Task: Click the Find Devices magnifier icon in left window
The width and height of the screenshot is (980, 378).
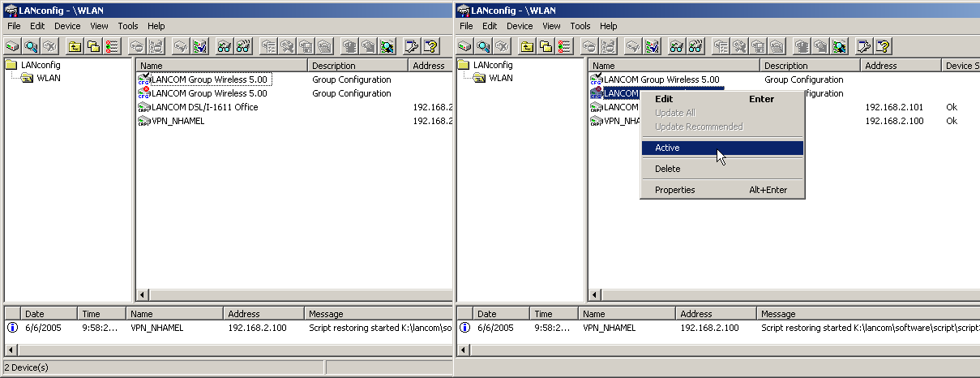Action: coord(31,46)
